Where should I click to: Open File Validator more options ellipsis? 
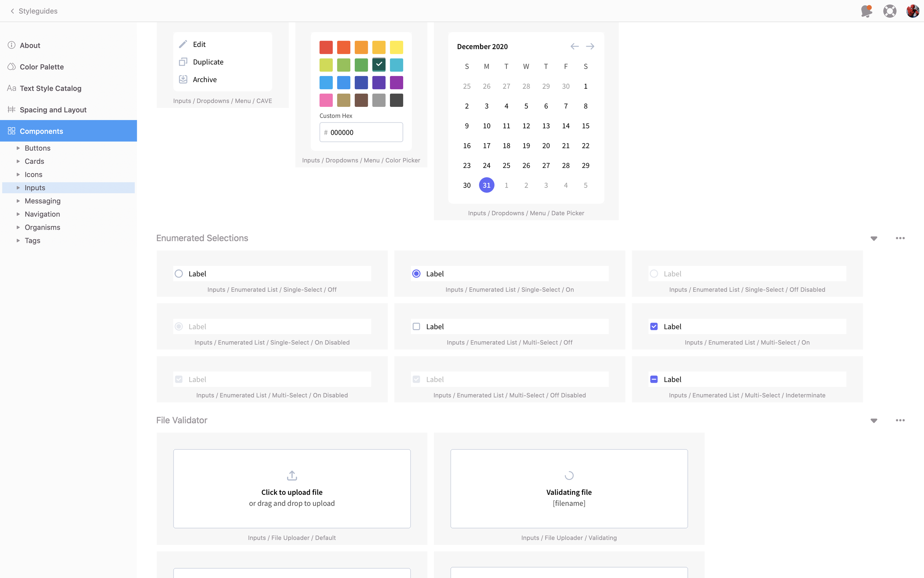900,420
